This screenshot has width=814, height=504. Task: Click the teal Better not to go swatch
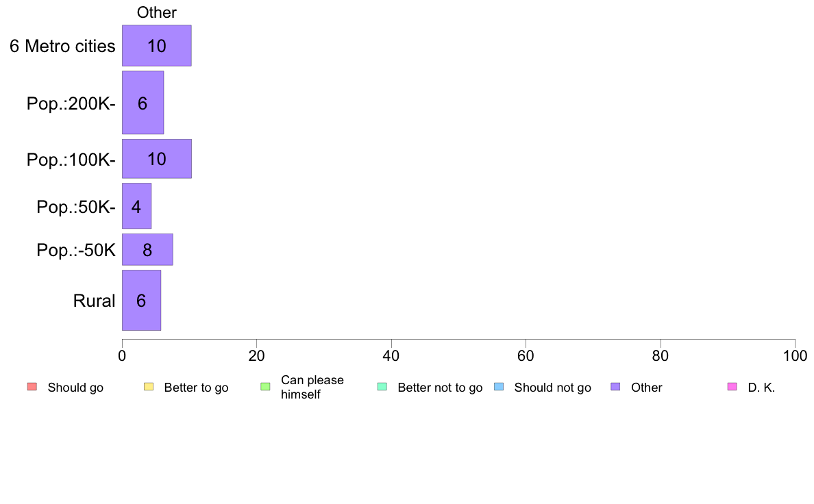(382, 387)
